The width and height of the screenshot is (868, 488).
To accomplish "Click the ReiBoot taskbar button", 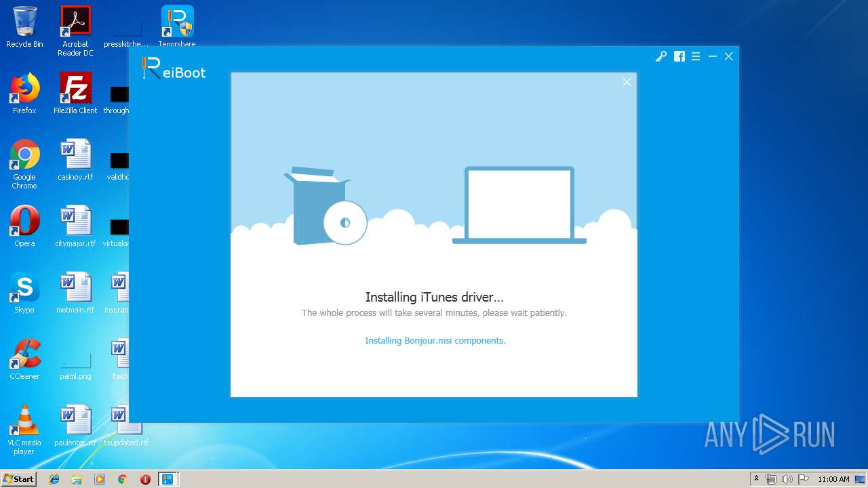I will coord(167,479).
